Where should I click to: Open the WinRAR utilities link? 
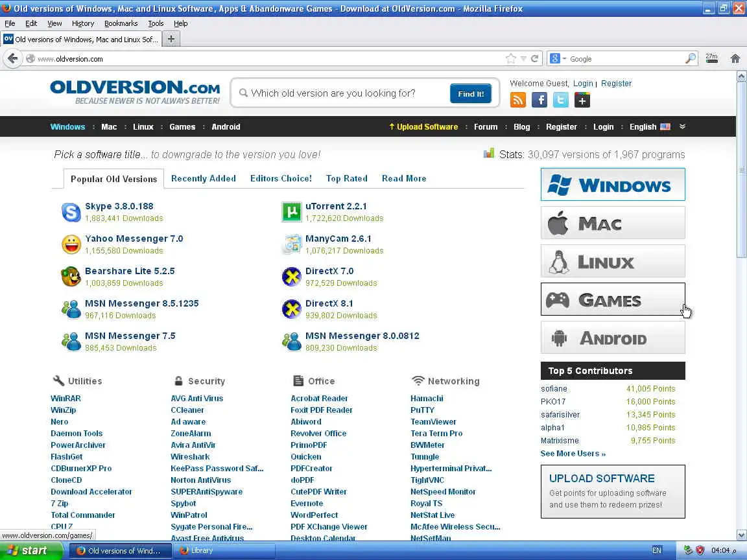(x=65, y=398)
